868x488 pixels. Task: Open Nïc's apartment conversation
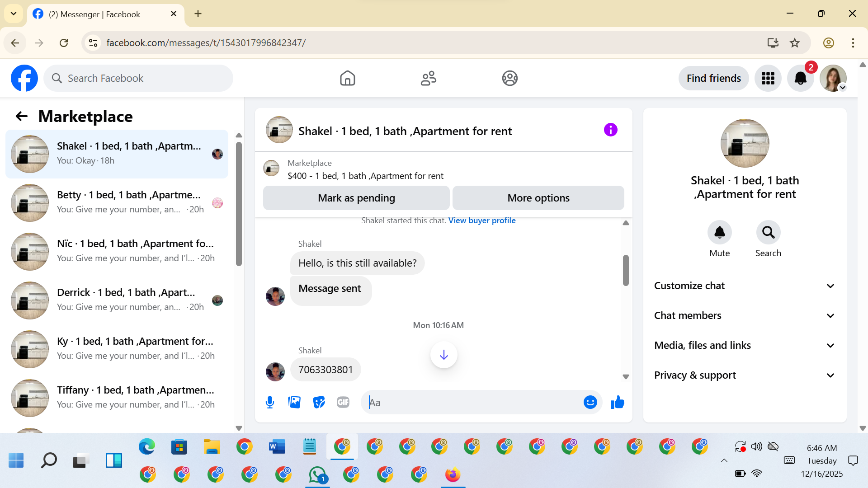pyautogui.click(x=117, y=252)
